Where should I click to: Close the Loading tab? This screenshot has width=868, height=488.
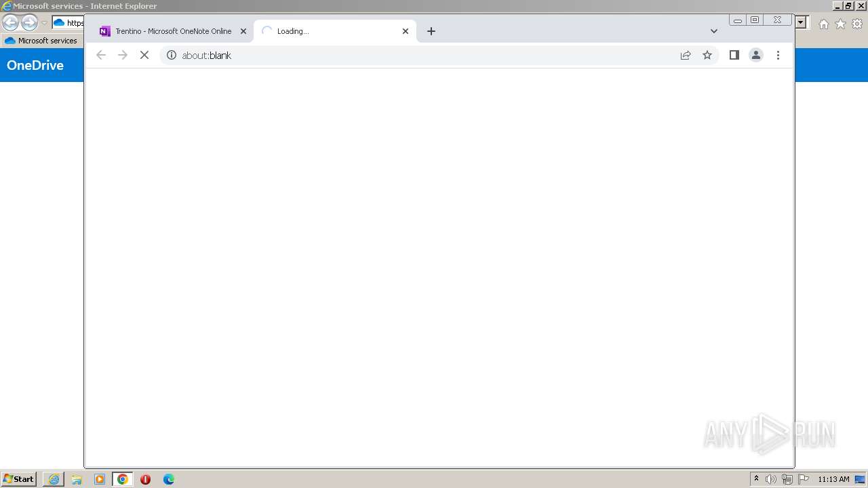406,31
